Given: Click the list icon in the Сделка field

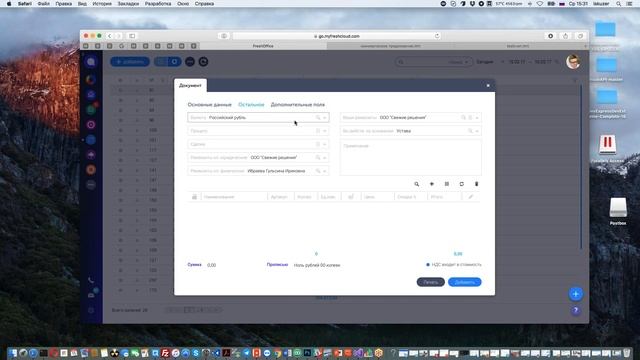Looking at the screenshot, I should pyautogui.click(x=318, y=144).
